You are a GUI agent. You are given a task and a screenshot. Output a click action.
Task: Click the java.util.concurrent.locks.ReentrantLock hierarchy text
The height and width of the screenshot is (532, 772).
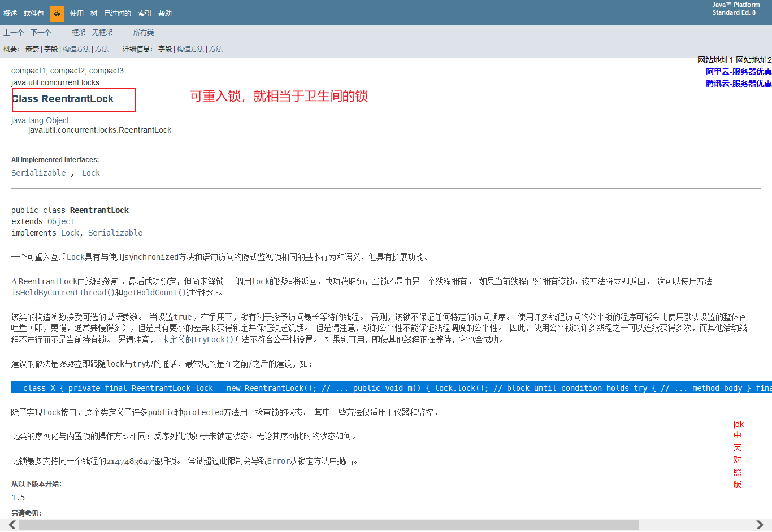coord(99,130)
